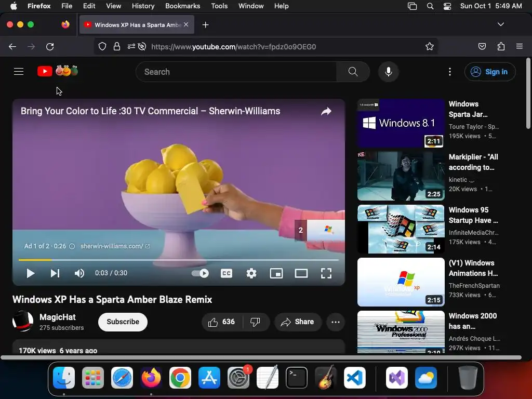Screen dimensions: 532x399
Task: Open the Windows 95 Startup video thumbnail
Action: coord(401,229)
